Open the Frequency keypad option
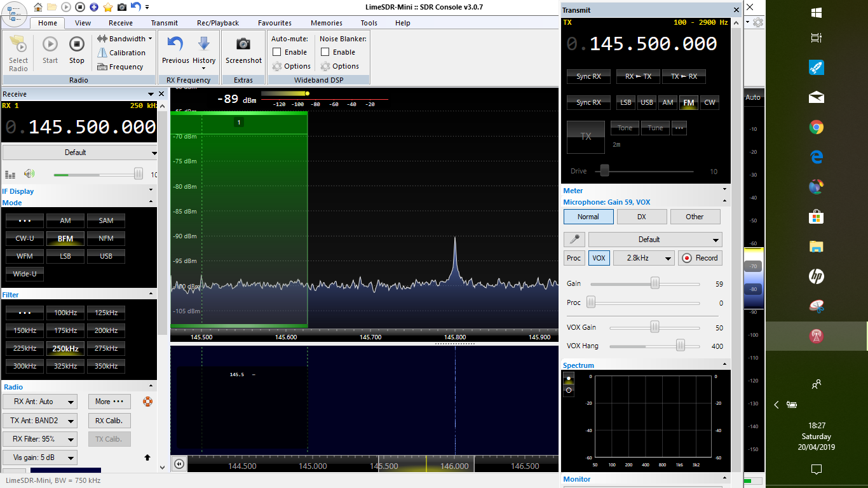Screen dimensions: 868x488 click(x=120, y=67)
